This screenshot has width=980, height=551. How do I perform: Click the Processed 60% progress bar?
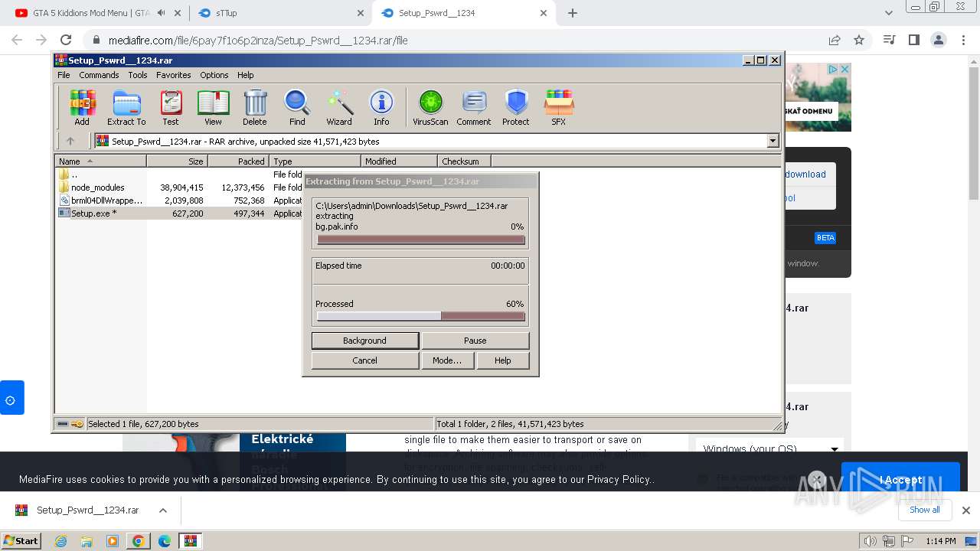point(421,316)
